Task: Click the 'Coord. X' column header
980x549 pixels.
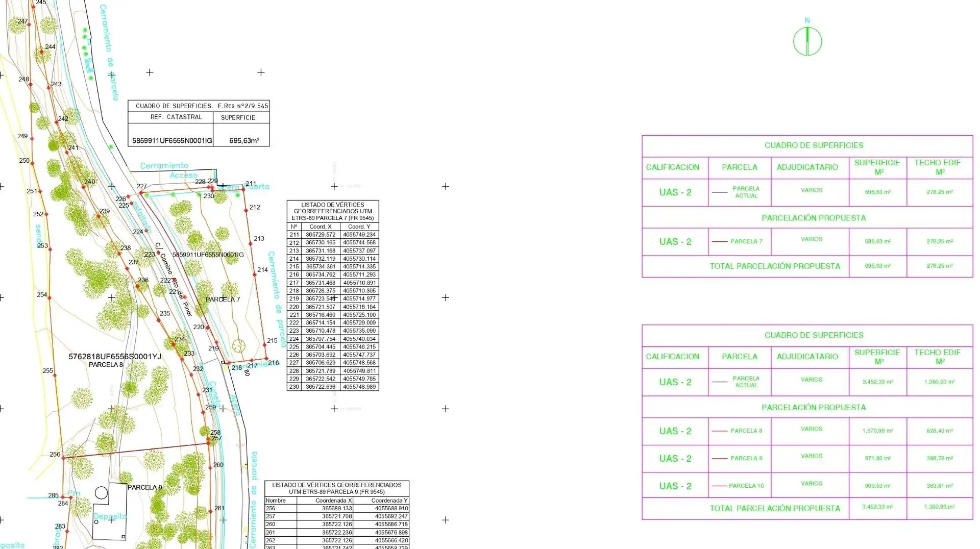Action: 321,227
